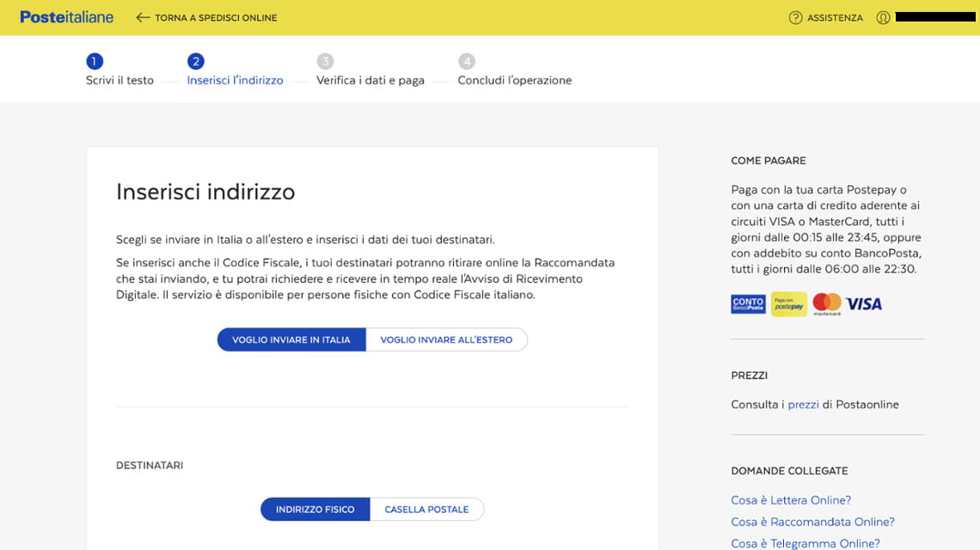Click the Inserisci indirizzo heading
Image resolution: width=980 pixels, height=550 pixels.
205,192
